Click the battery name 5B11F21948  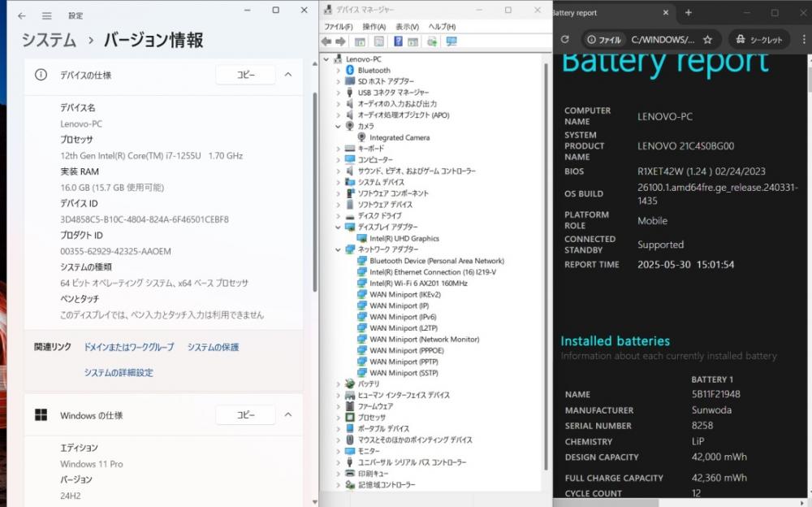pyautogui.click(x=715, y=394)
